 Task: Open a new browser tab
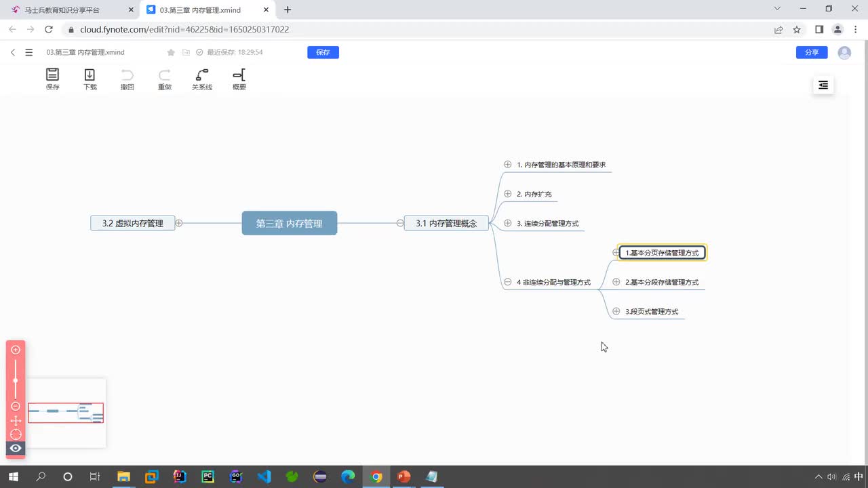click(288, 9)
